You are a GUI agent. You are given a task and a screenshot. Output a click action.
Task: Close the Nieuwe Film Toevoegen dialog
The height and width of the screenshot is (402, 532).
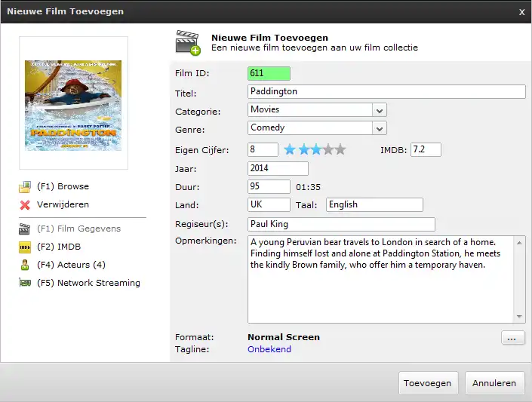(522, 12)
